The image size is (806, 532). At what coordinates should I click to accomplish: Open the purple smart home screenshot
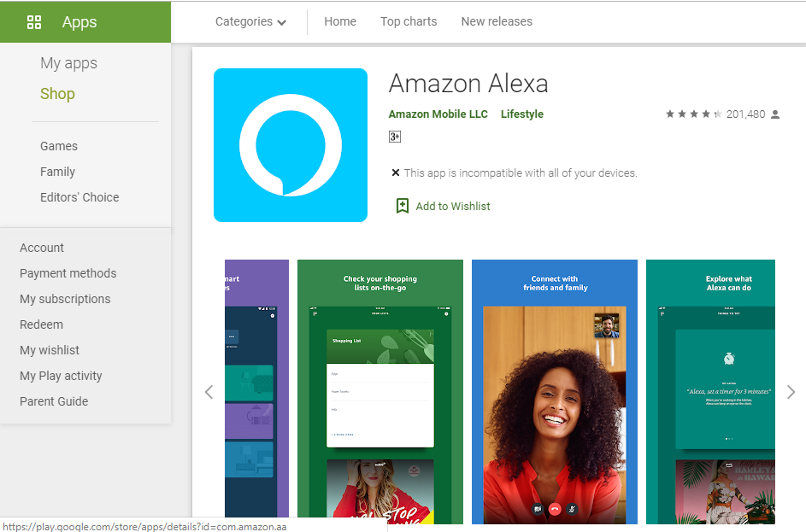click(257, 391)
